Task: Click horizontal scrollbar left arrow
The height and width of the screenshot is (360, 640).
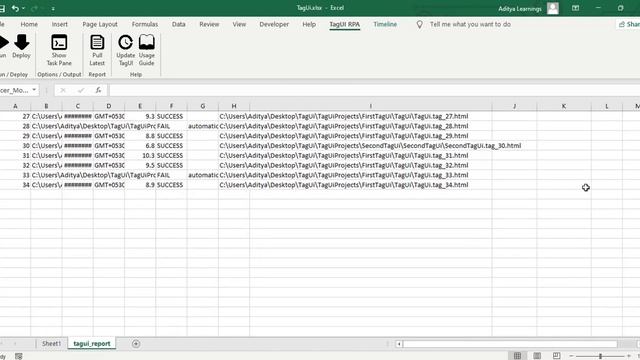Action: (x=399, y=344)
